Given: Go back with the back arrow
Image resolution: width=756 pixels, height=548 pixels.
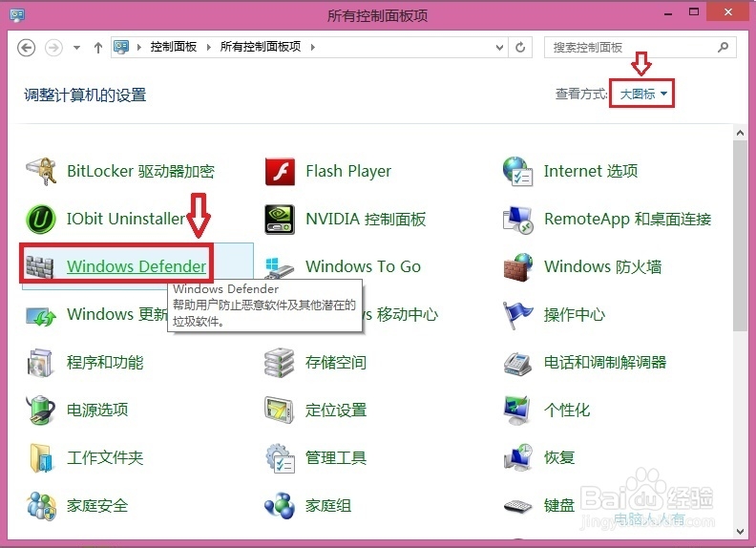Looking at the screenshot, I should click(x=26, y=48).
